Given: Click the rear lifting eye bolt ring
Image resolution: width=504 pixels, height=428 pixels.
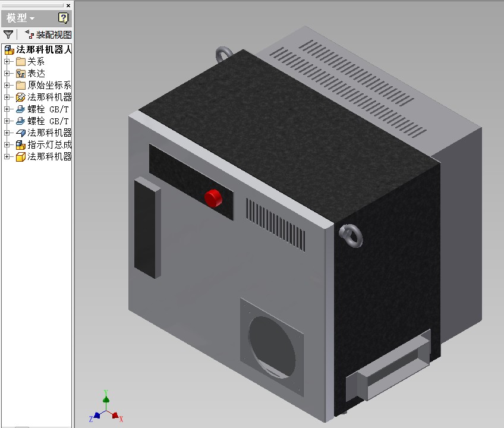Looking at the screenshot, I should (223, 55).
